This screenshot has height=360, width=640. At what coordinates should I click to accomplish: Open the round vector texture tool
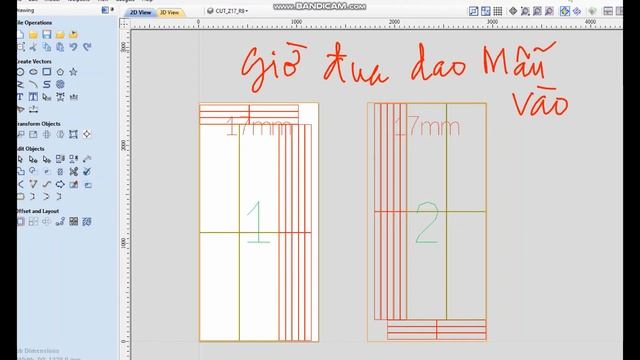[x=60, y=84]
